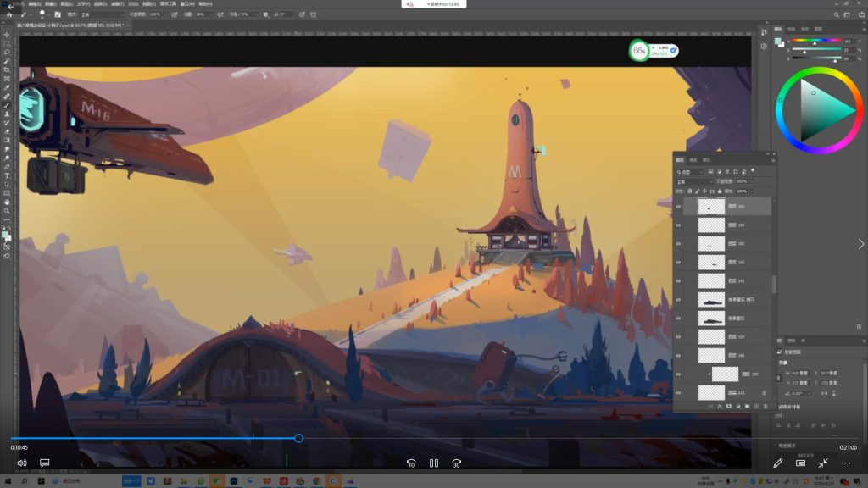Toggle visibility of second layer in list
This screenshot has height=488, width=868.
pyautogui.click(x=678, y=225)
